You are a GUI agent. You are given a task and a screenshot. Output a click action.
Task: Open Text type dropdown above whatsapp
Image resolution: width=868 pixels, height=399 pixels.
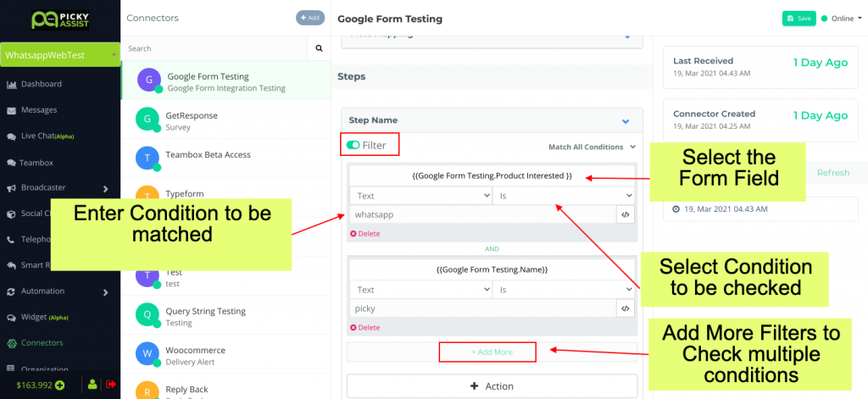click(420, 196)
